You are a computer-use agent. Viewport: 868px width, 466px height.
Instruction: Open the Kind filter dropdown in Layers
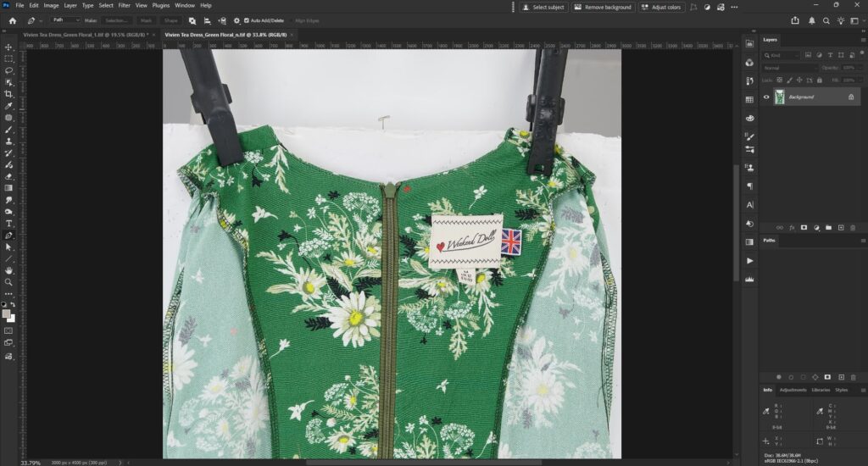point(781,55)
